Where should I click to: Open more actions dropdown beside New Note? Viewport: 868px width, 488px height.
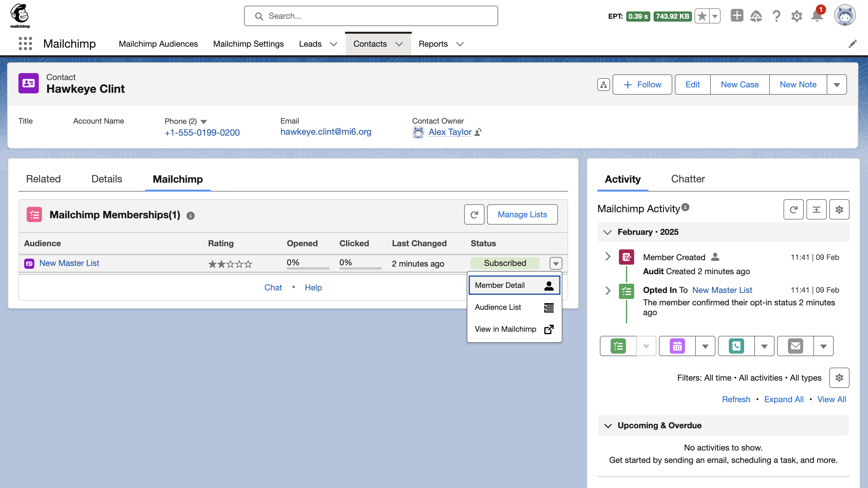pyautogui.click(x=837, y=85)
